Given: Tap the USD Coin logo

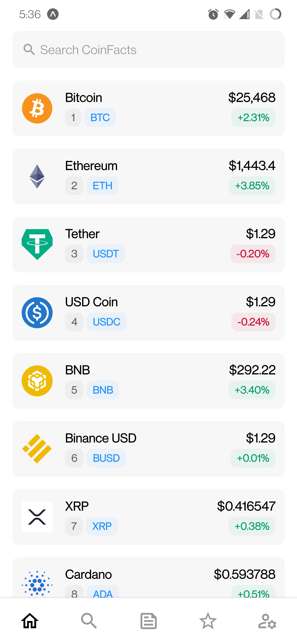Looking at the screenshot, I should [x=37, y=313].
